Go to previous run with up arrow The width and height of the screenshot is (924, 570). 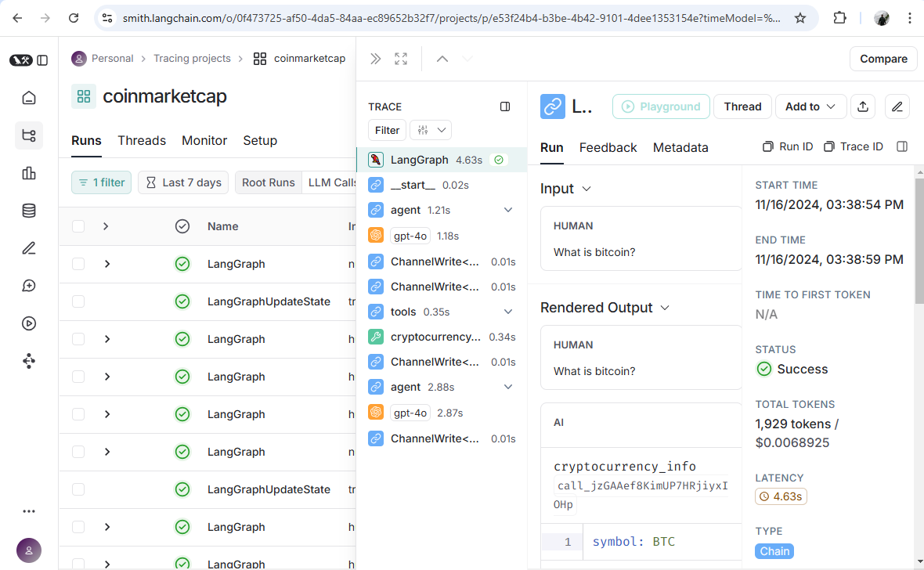pyautogui.click(x=442, y=59)
